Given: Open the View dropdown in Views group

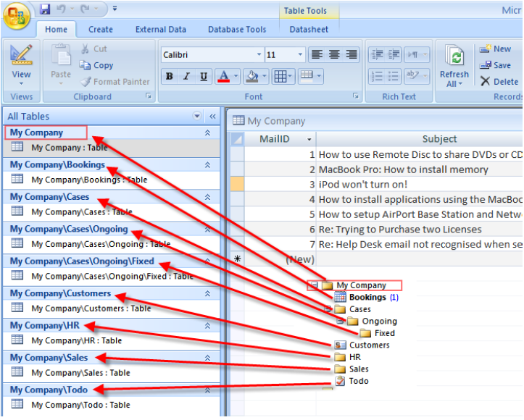Looking at the screenshot, I should (21, 82).
